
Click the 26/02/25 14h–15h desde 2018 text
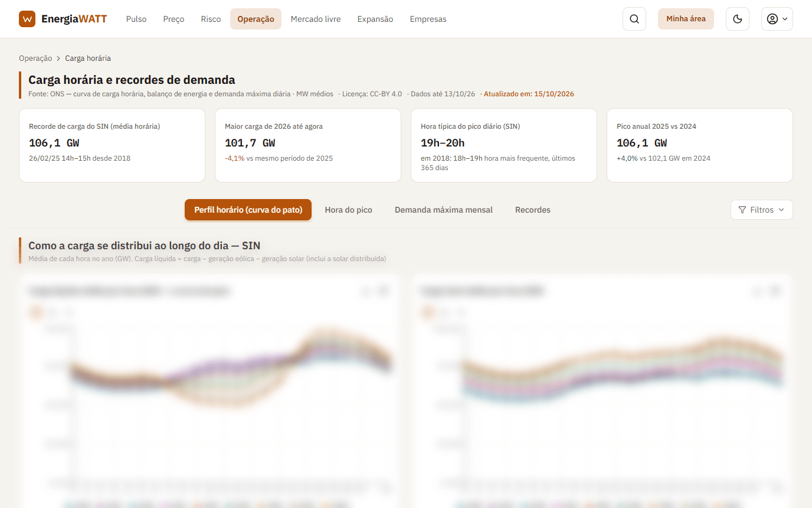(80, 158)
